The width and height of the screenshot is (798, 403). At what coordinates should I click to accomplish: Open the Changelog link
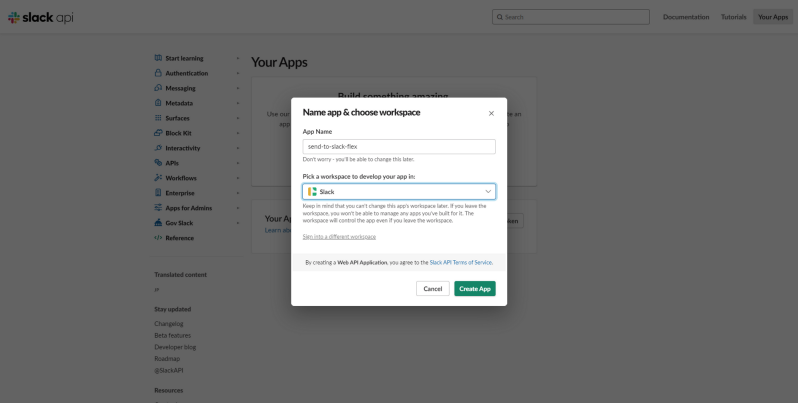pyautogui.click(x=168, y=324)
